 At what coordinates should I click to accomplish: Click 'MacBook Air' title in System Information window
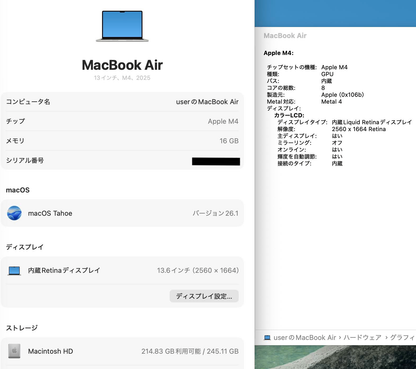click(285, 36)
